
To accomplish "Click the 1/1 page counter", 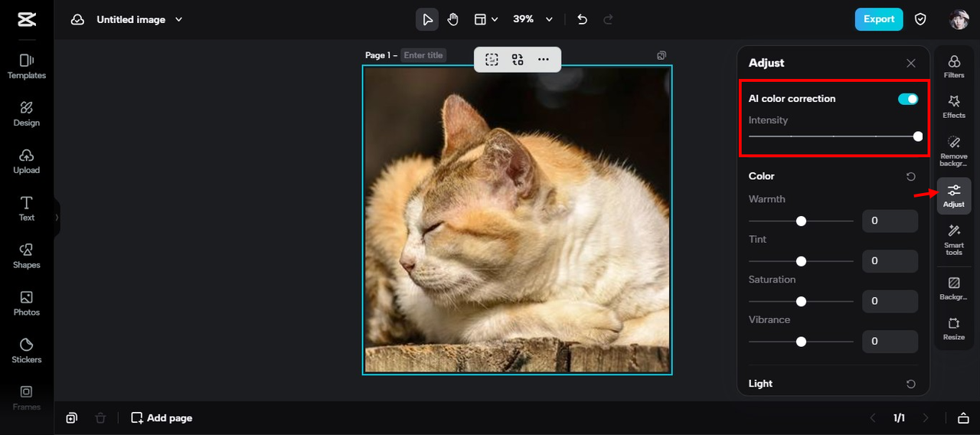I will click(x=899, y=417).
